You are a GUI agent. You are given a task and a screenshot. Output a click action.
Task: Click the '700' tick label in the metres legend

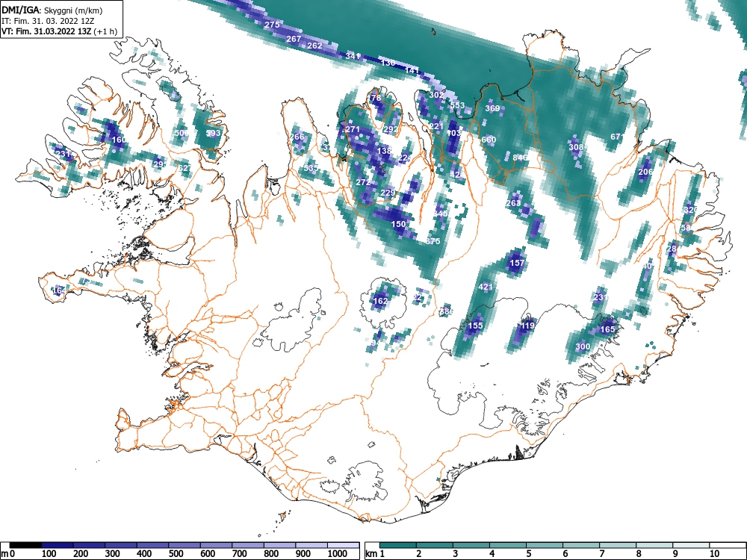coord(239,554)
